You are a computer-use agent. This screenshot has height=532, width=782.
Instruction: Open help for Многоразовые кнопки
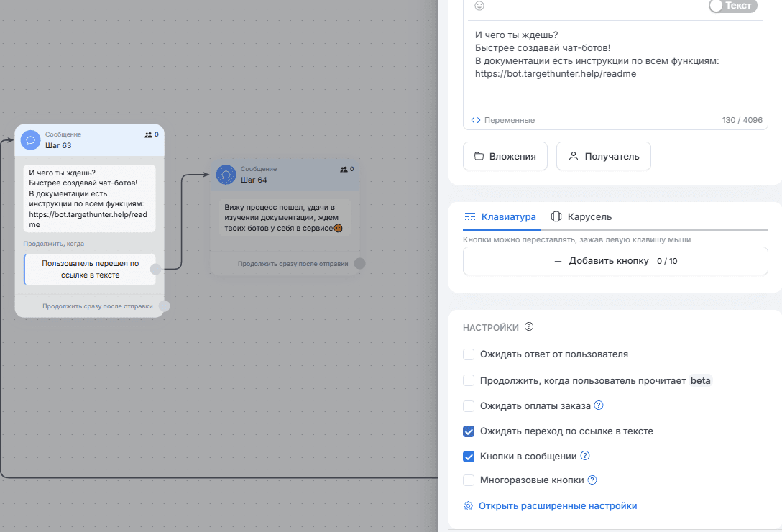click(592, 480)
